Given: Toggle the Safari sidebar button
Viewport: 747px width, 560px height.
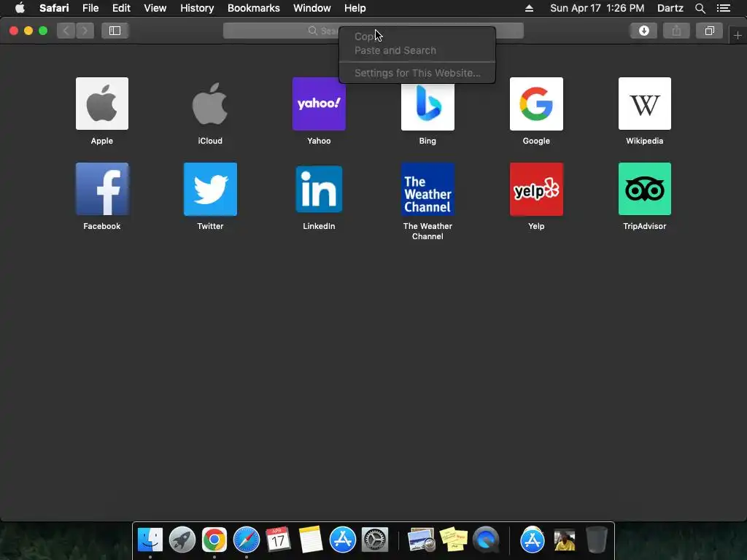Looking at the screenshot, I should [x=115, y=31].
